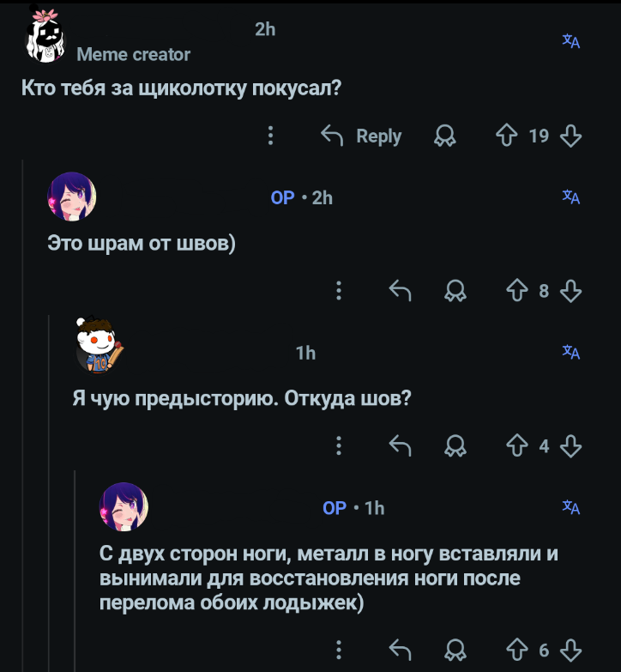The image size is (621, 672).
Task: Reply to the 'Это шрам от швов)' comment
Action: pyautogui.click(x=401, y=291)
